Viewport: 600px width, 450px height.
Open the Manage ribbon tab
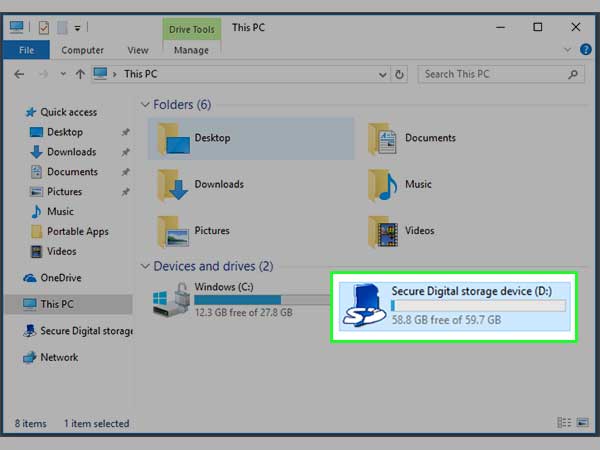click(191, 50)
